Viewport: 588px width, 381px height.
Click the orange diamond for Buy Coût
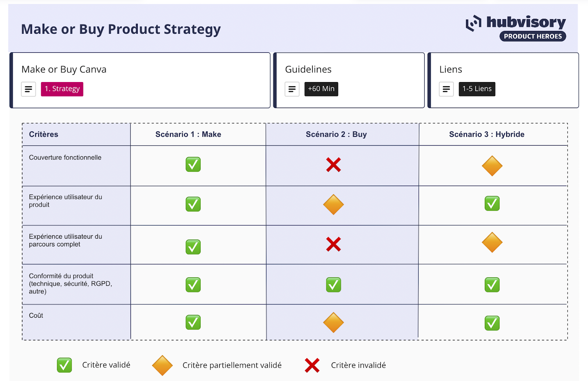[333, 323]
